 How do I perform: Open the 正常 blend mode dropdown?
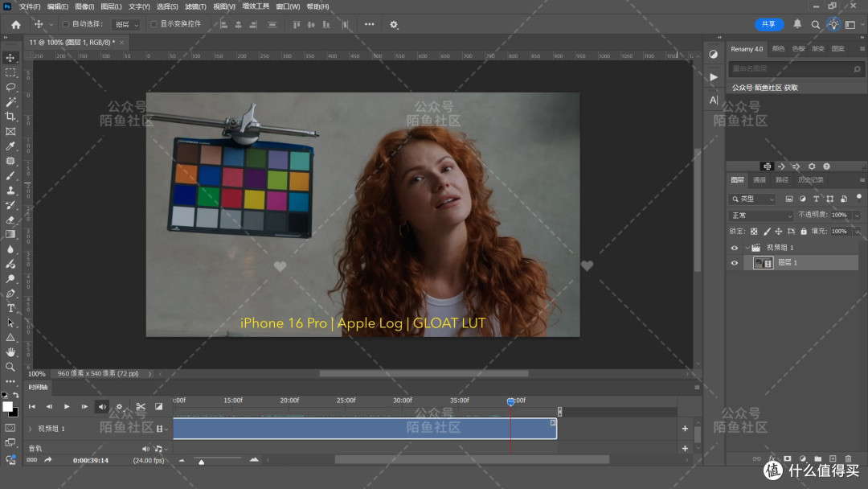click(x=761, y=216)
